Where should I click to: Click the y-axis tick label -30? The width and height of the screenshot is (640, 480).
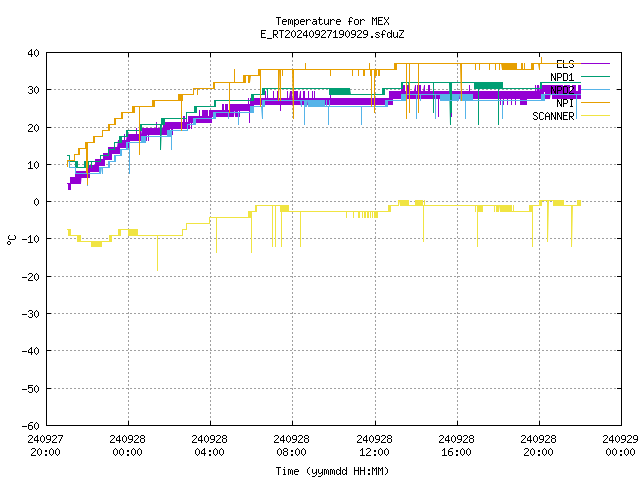(31, 314)
